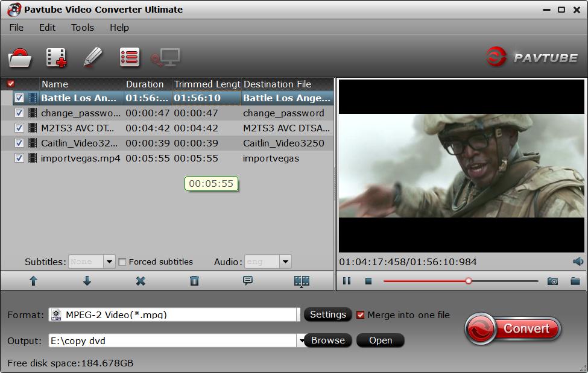Take a snapshot with the camera icon
Viewport: 588px width, 373px height.
552,281
